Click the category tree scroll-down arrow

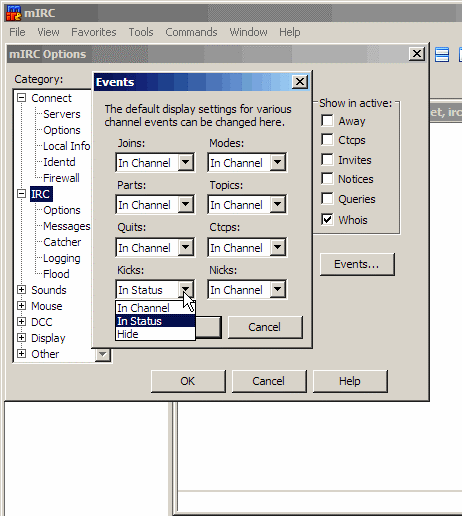pos(103,354)
